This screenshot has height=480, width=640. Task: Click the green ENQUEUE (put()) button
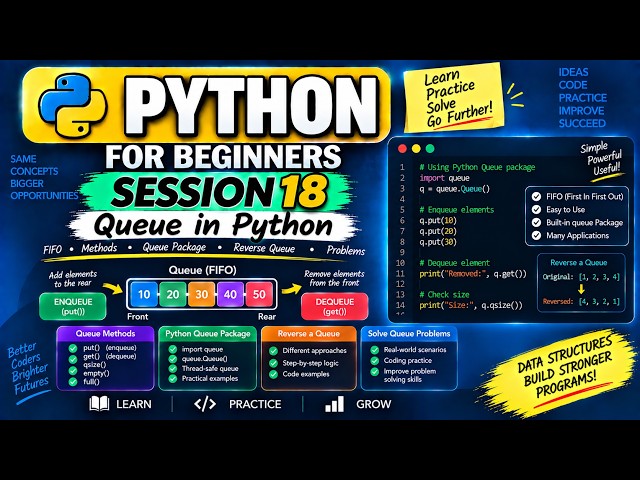click(73, 307)
